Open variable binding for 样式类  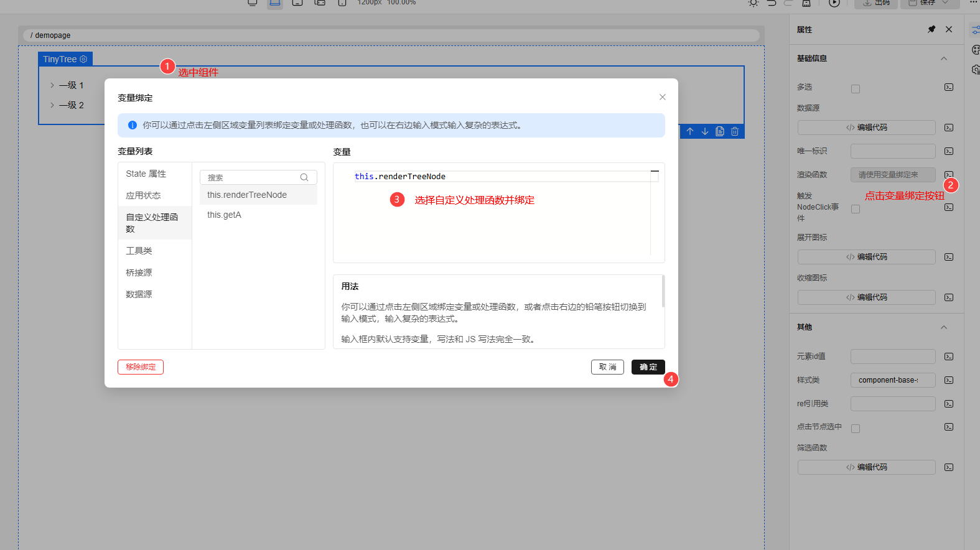tap(949, 380)
